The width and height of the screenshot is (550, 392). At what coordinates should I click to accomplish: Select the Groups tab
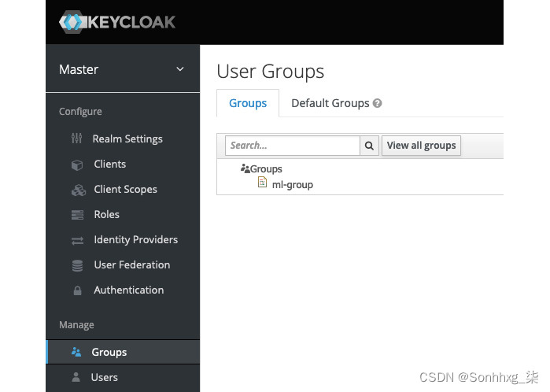click(x=248, y=103)
